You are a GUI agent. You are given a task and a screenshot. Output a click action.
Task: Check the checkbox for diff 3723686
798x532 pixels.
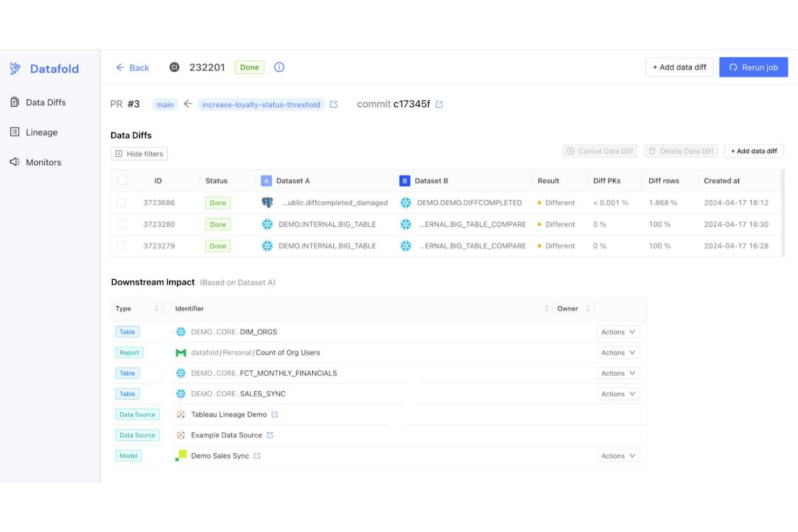(x=122, y=203)
